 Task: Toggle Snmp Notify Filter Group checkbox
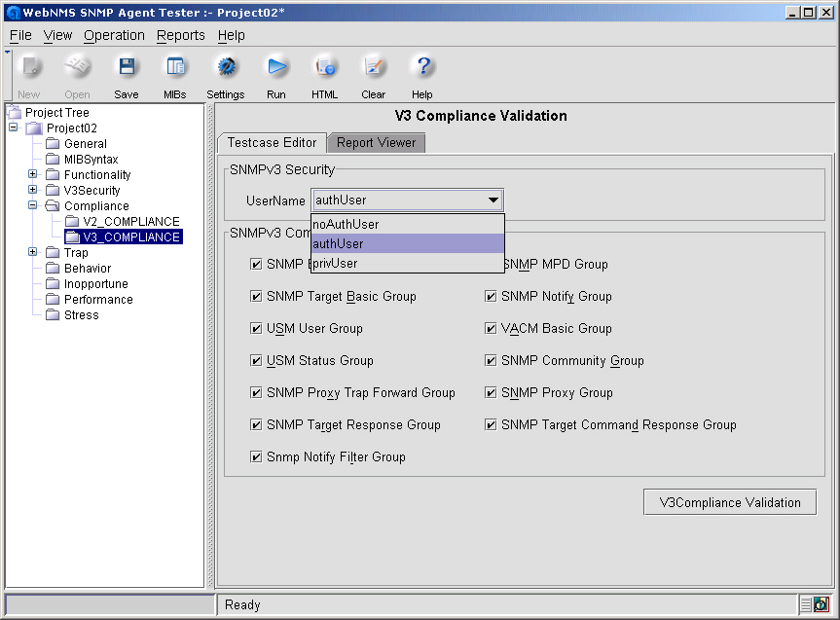(256, 457)
